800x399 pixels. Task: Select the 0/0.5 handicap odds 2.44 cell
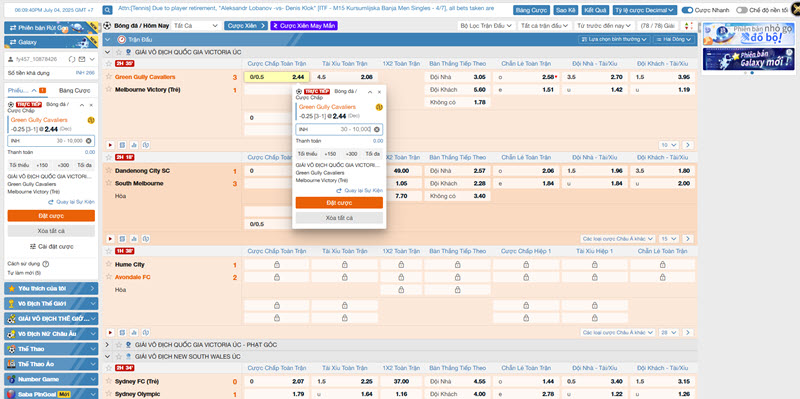[277, 77]
